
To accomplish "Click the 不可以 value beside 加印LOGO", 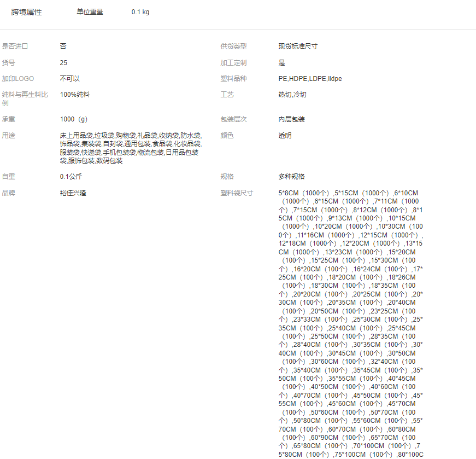I will pos(70,79).
